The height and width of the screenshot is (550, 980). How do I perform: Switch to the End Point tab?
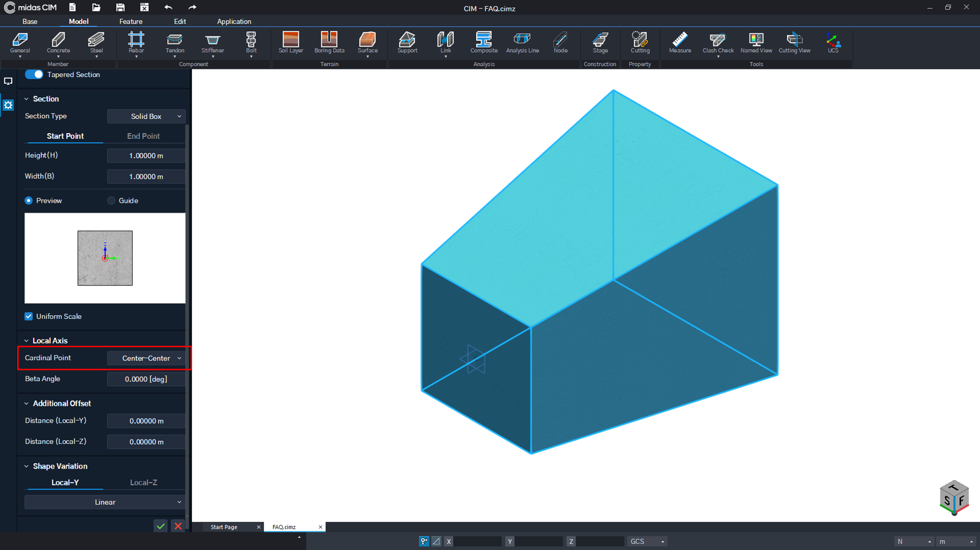click(x=144, y=136)
